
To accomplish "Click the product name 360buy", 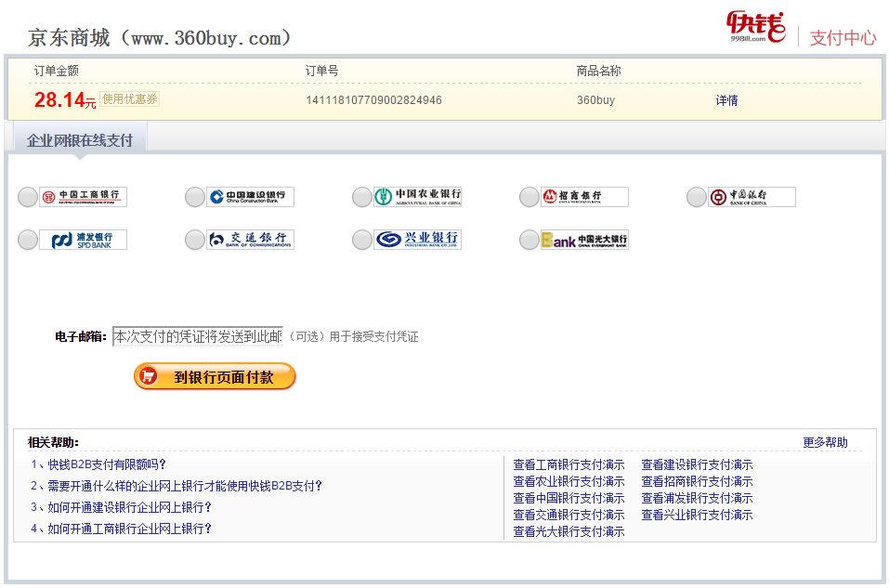I will 595,100.
